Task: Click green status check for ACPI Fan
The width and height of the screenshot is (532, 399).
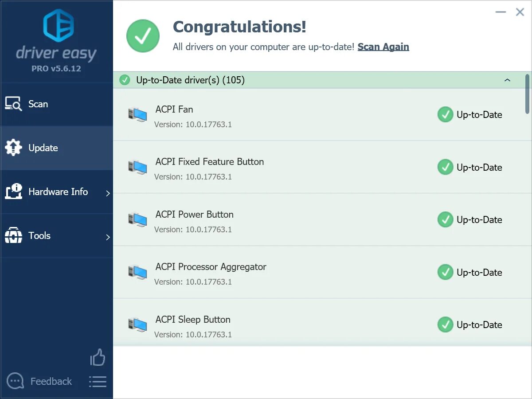Action: (445, 114)
